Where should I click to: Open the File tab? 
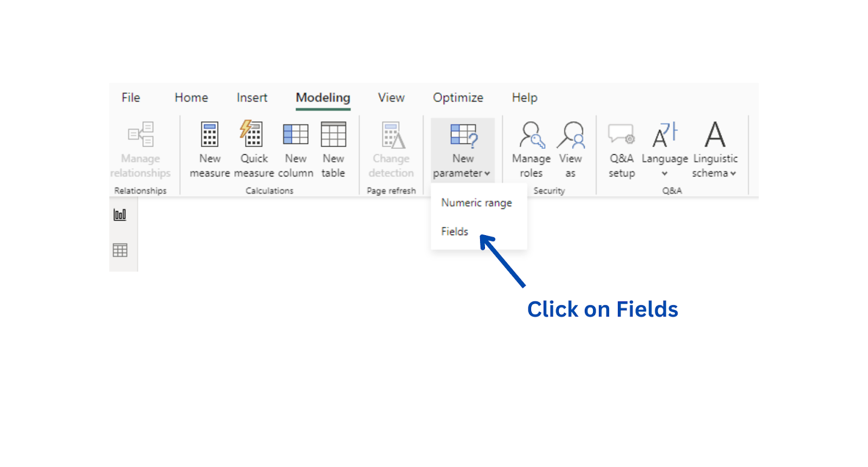coord(131,98)
